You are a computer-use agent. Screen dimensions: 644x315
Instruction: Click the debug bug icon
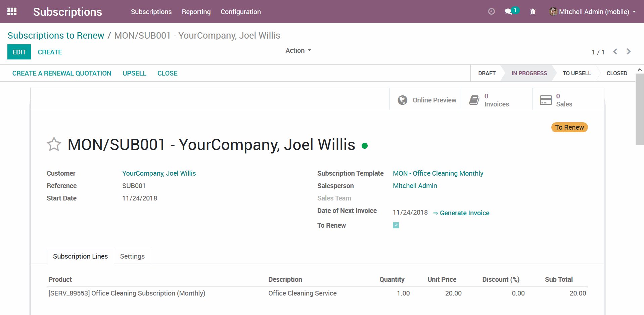click(533, 11)
